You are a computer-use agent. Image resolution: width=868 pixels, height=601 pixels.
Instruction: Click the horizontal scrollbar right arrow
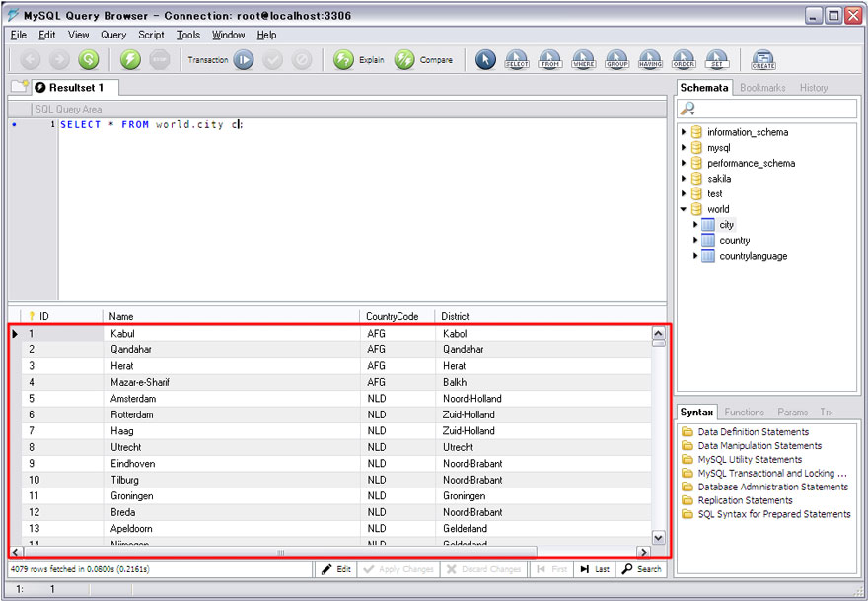pos(643,552)
